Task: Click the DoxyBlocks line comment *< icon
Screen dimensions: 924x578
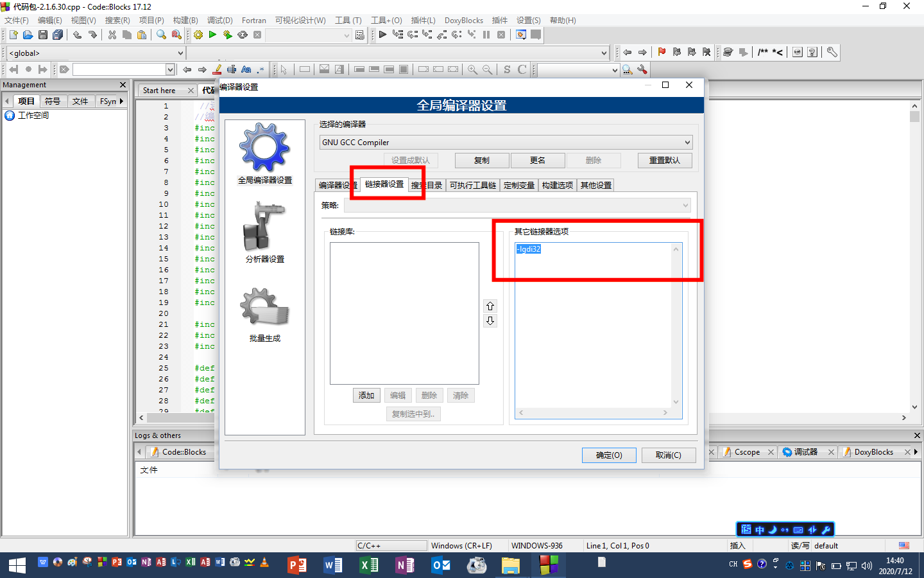Action: point(777,52)
